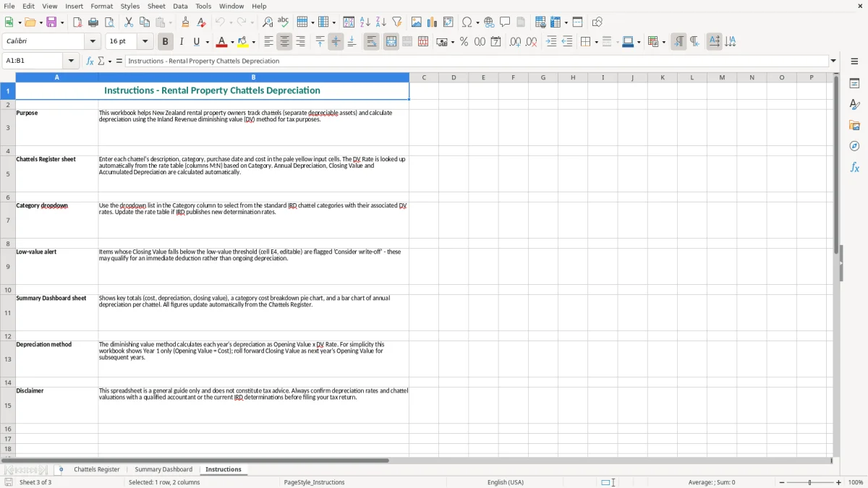Image resolution: width=868 pixels, height=488 pixels.
Task: Click English (USA) language status
Action: [x=506, y=482]
